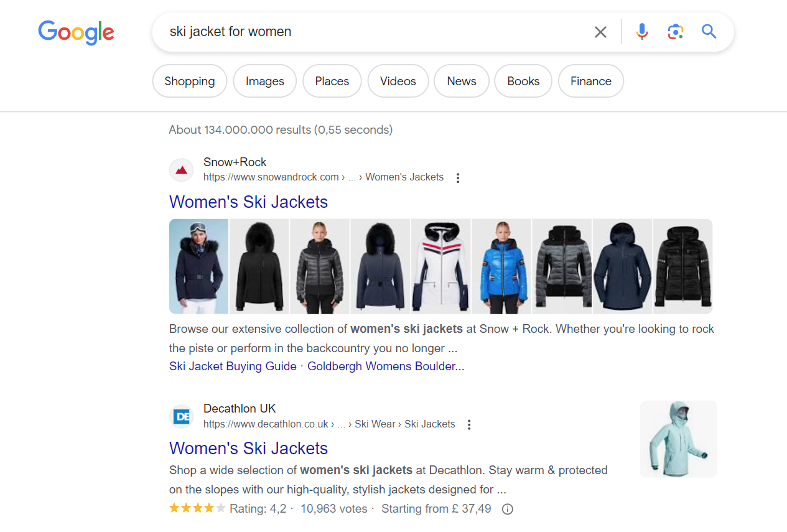Click the info icon beside the starting price
This screenshot has width=787, height=532.
507,509
